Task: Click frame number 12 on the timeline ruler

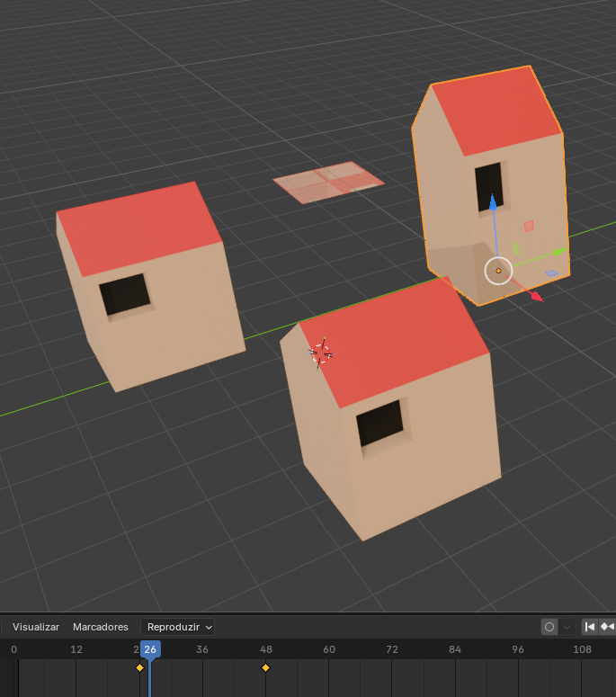Action: pos(76,649)
